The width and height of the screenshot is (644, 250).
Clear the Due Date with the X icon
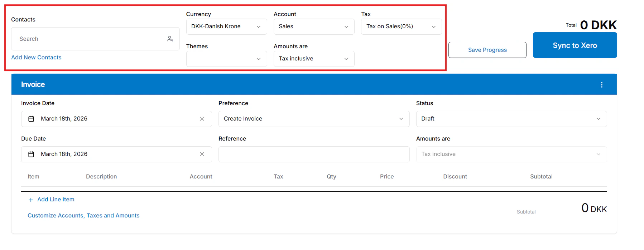pos(202,154)
